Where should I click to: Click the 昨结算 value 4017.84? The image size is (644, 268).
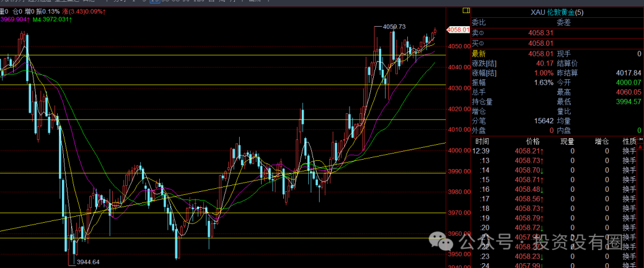tap(628, 73)
